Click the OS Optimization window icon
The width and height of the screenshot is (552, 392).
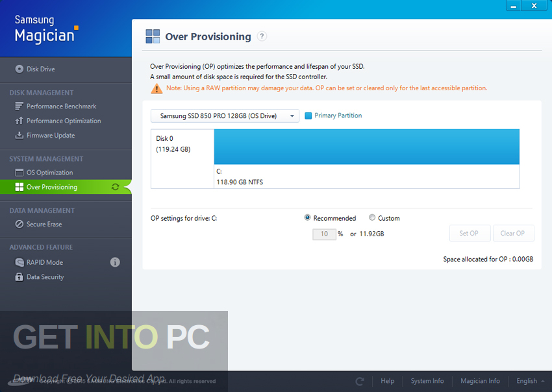(19, 173)
